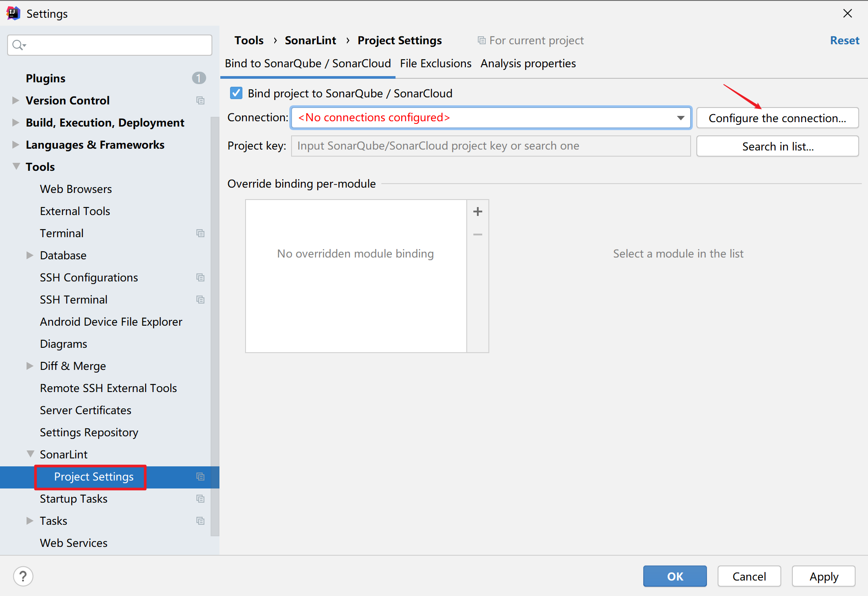
Task: Select Project Settings under SonarLint
Action: point(94,477)
